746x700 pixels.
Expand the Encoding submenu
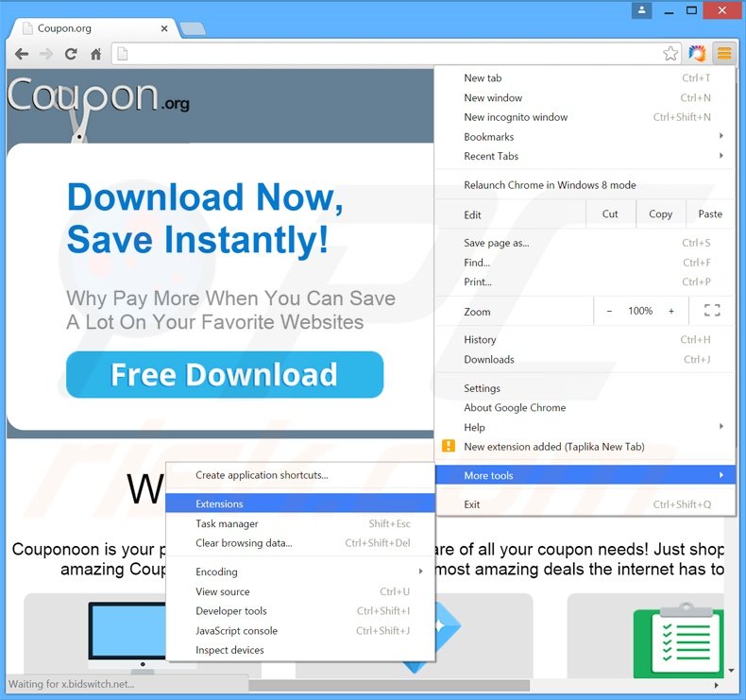point(300,572)
